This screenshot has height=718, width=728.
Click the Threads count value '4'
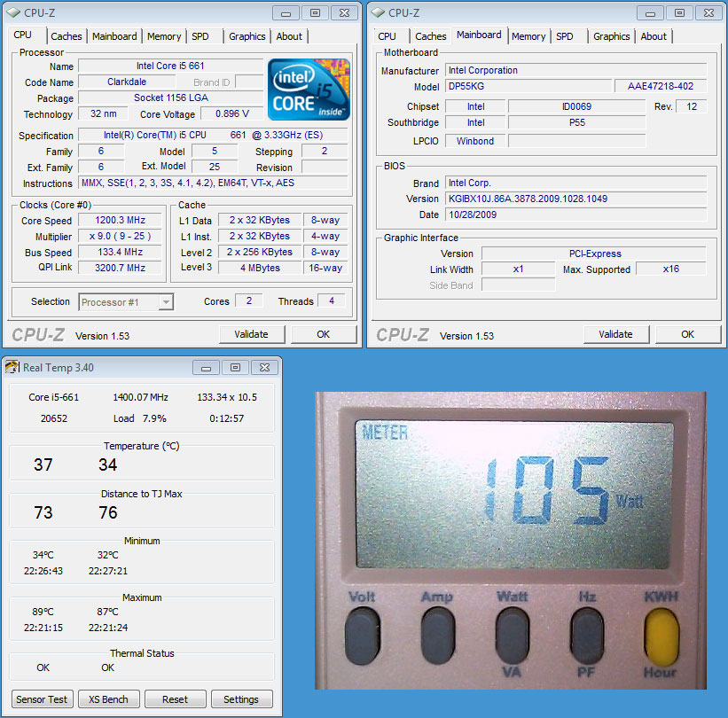[332, 300]
